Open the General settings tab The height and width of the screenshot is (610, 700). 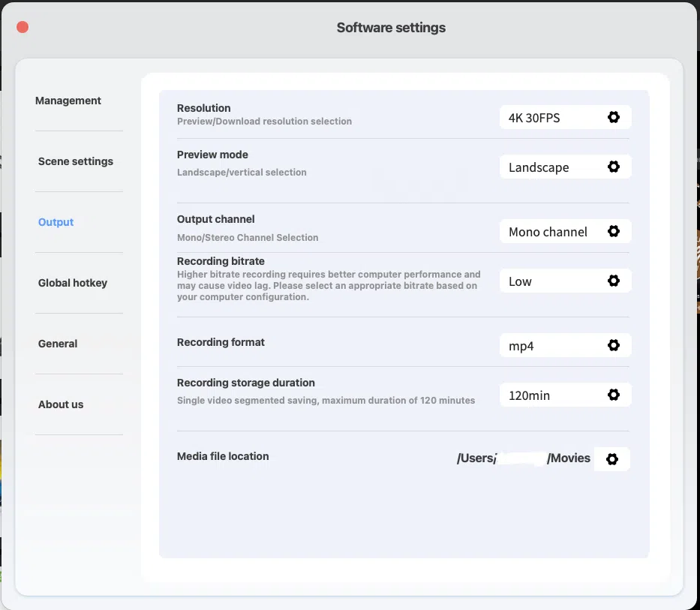(x=58, y=344)
